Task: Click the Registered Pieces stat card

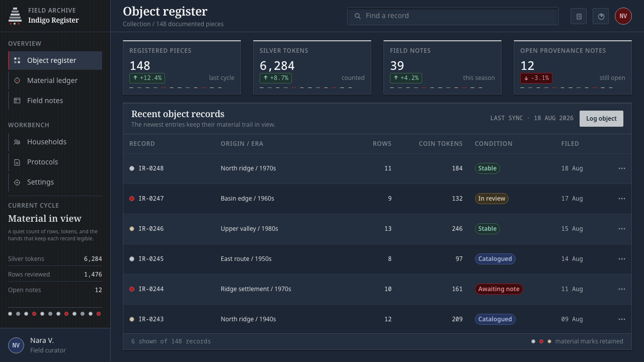Action: [182, 67]
